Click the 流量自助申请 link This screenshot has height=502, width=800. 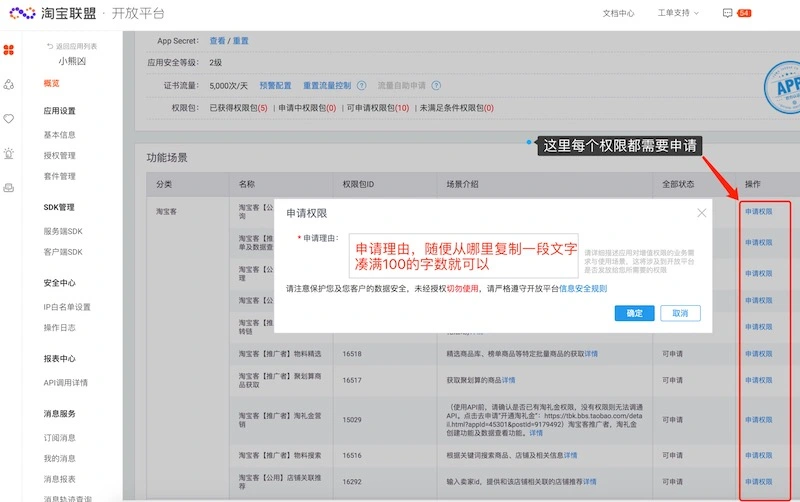click(402, 85)
